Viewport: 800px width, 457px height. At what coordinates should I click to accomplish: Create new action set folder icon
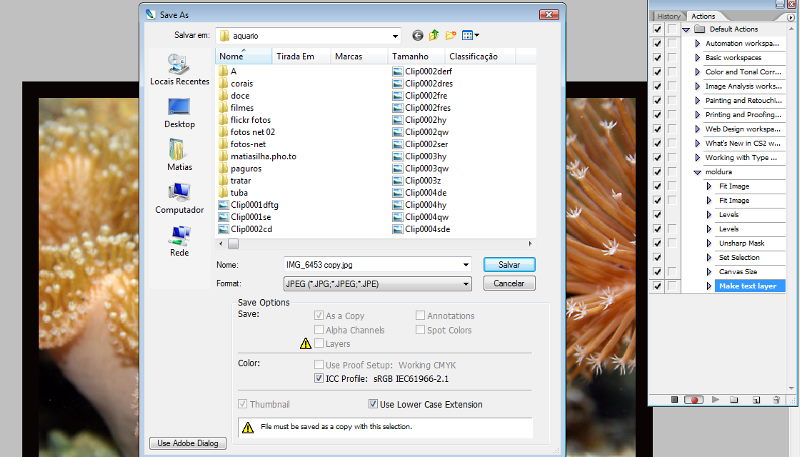click(732, 400)
